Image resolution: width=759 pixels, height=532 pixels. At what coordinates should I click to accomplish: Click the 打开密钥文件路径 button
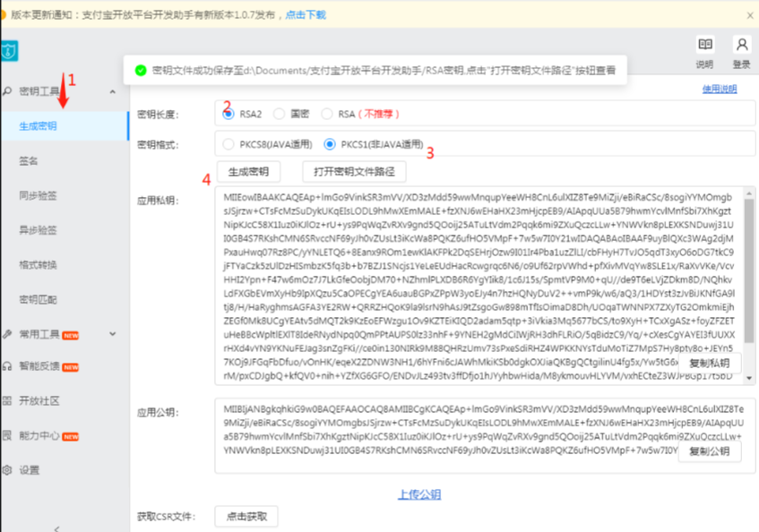[354, 172]
